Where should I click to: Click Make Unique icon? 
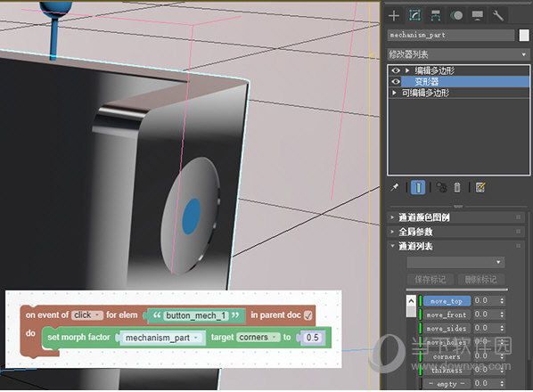(x=441, y=187)
